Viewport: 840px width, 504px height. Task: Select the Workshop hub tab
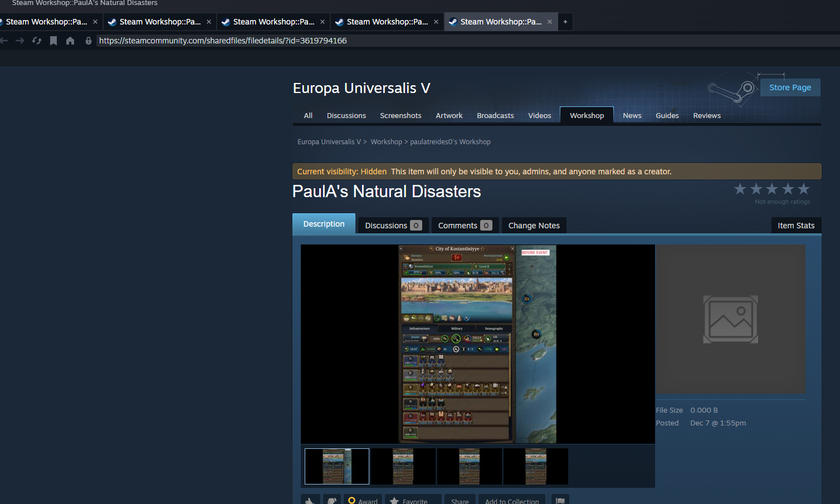click(587, 115)
